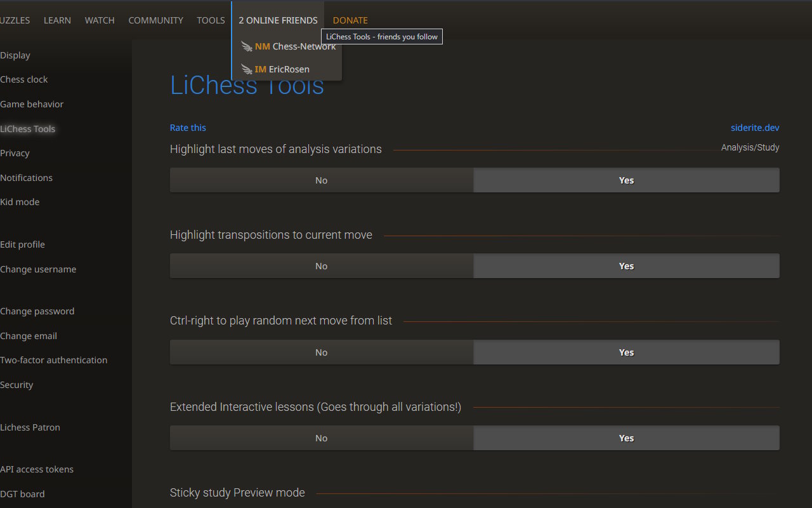Image resolution: width=812 pixels, height=508 pixels.
Task: Open IM EricRosen from the friends list
Action: [x=284, y=69]
